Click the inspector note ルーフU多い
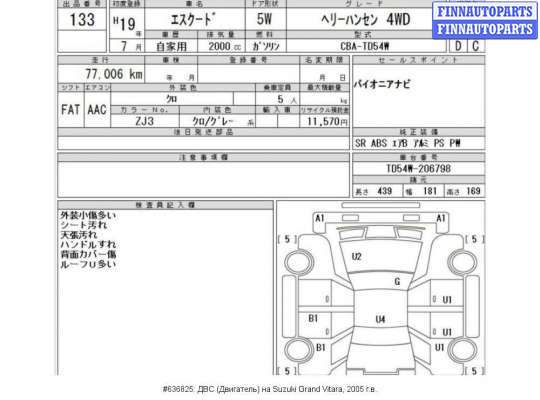 coord(88,264)
